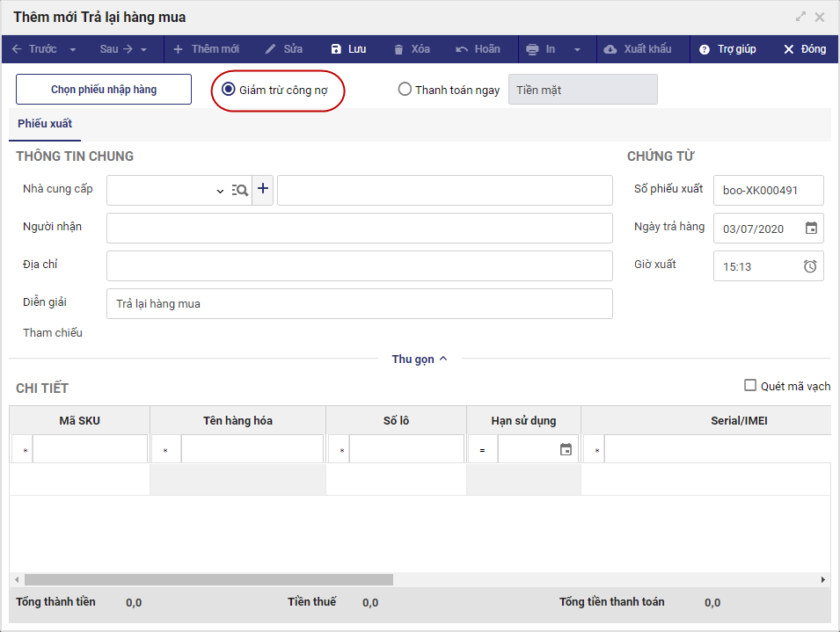Focus the Người nhận field
Image resolution: width=840 pixels, height=632 pixels.
pos(360,228)
